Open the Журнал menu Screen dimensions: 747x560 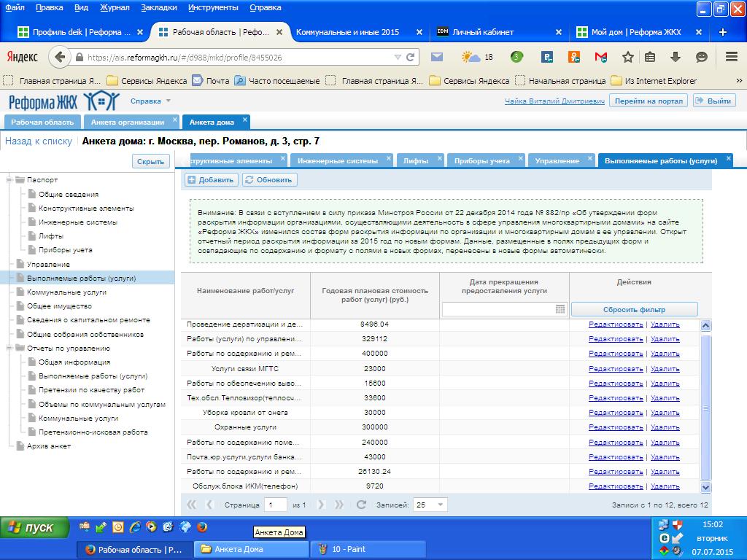[115, 7]
